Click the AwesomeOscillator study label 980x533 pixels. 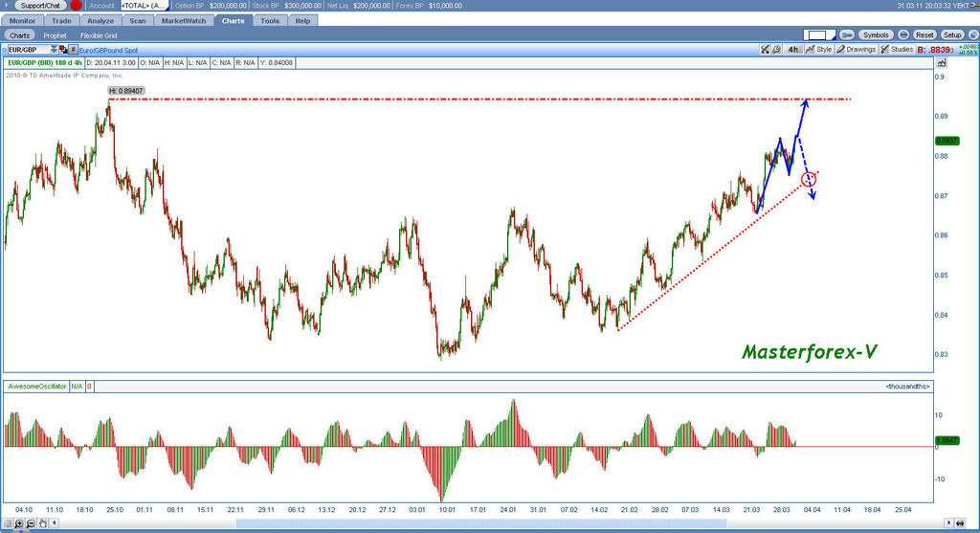pyautogui.click(x=37, y=387)
